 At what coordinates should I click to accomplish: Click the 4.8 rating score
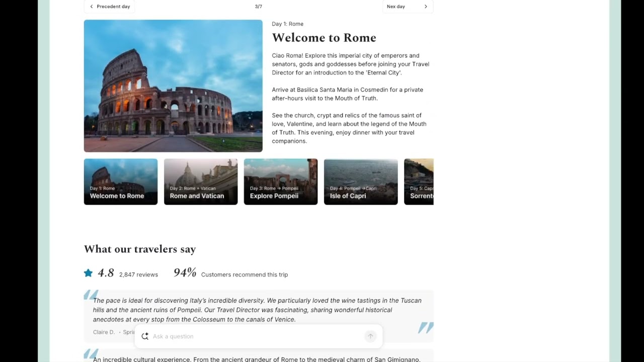(x=106, y=273)
